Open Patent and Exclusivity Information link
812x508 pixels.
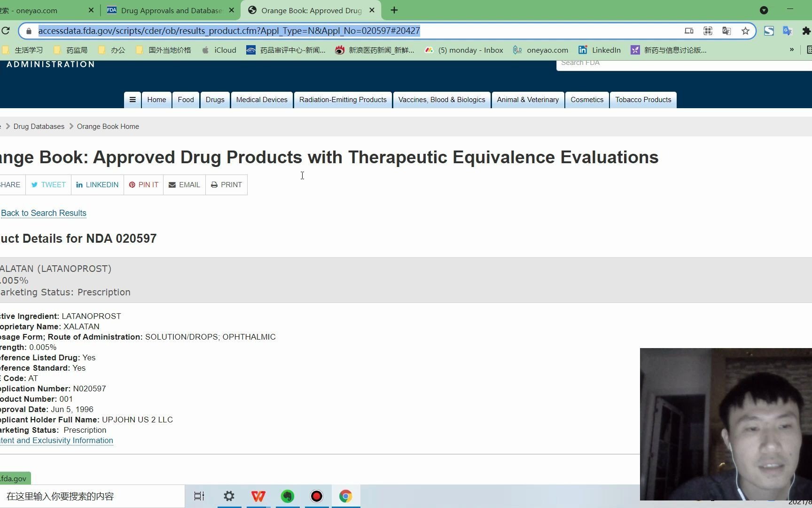[56, 441]
